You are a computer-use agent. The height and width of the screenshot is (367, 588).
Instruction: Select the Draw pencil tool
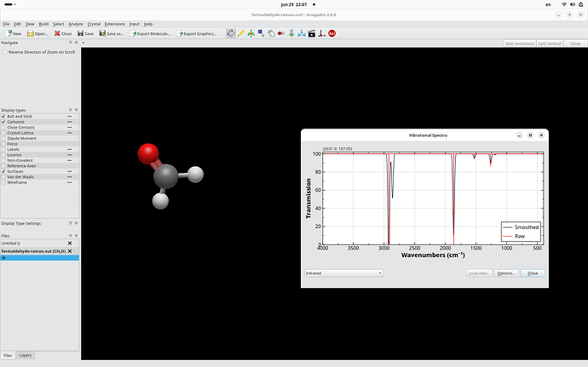(x=241, y=33)
